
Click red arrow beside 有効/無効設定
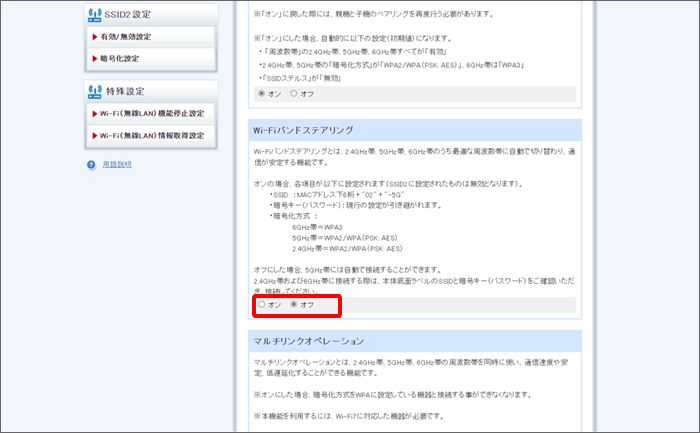coord(95,37)
